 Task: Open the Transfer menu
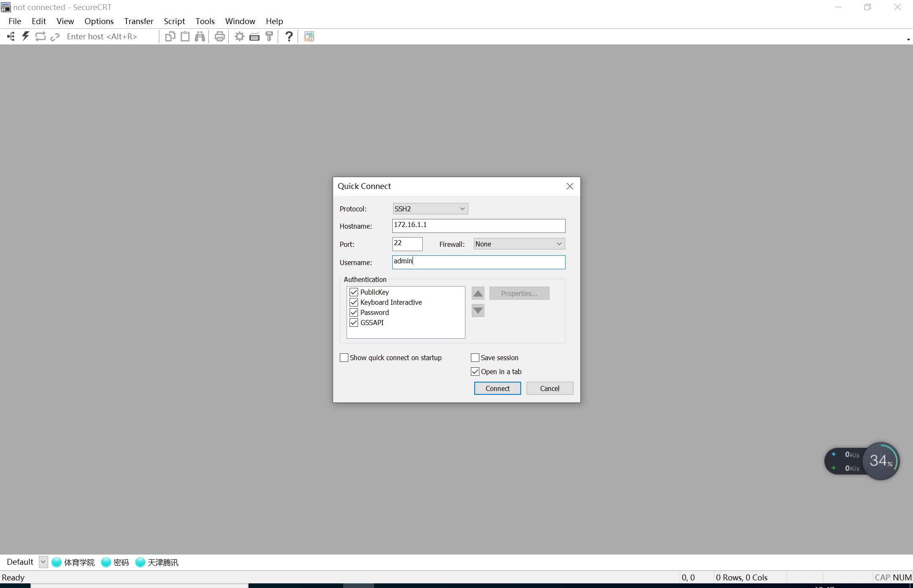(139, 21)
